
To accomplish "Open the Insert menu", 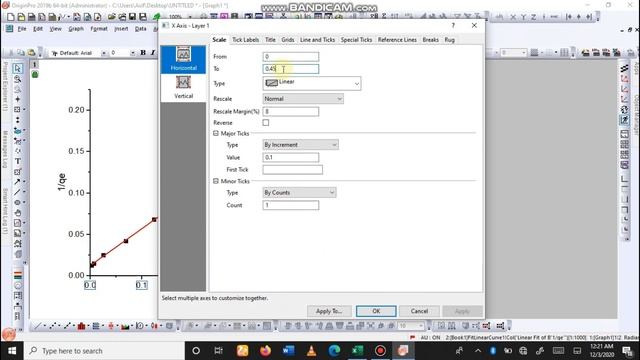I will (121, 29).
